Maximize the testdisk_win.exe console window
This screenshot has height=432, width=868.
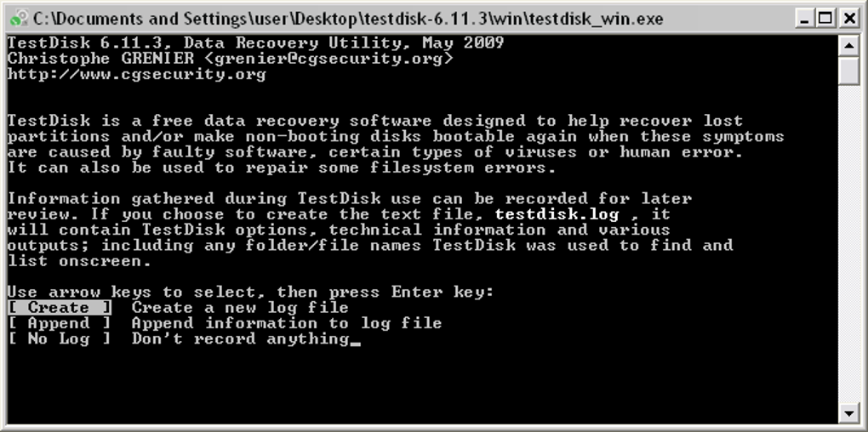(825, 18)
